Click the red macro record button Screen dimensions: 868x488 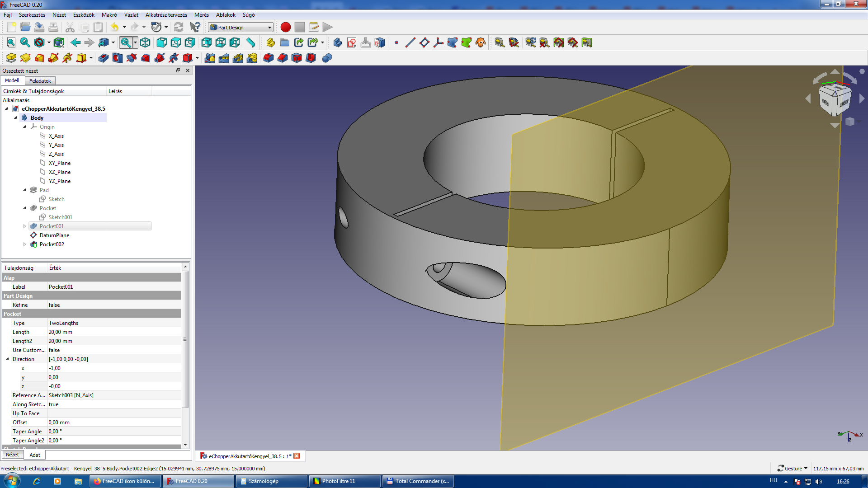click(285, 27)
